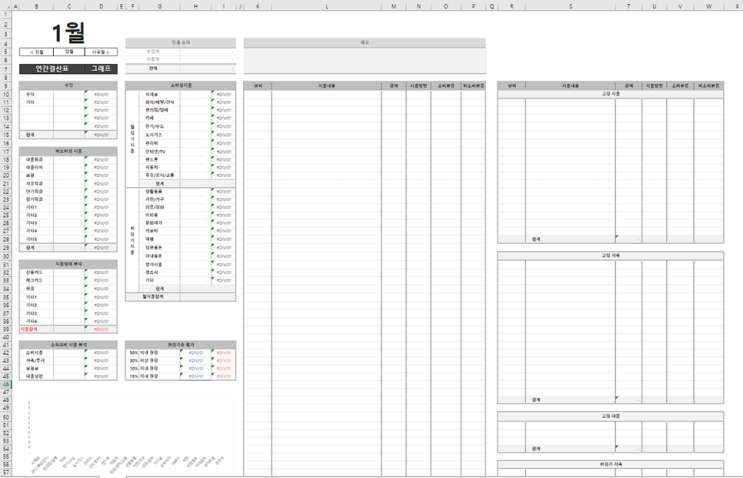Select the 지출내용 header in column L
This screenshot has width=743, height=478.
(x=326, y=86)
